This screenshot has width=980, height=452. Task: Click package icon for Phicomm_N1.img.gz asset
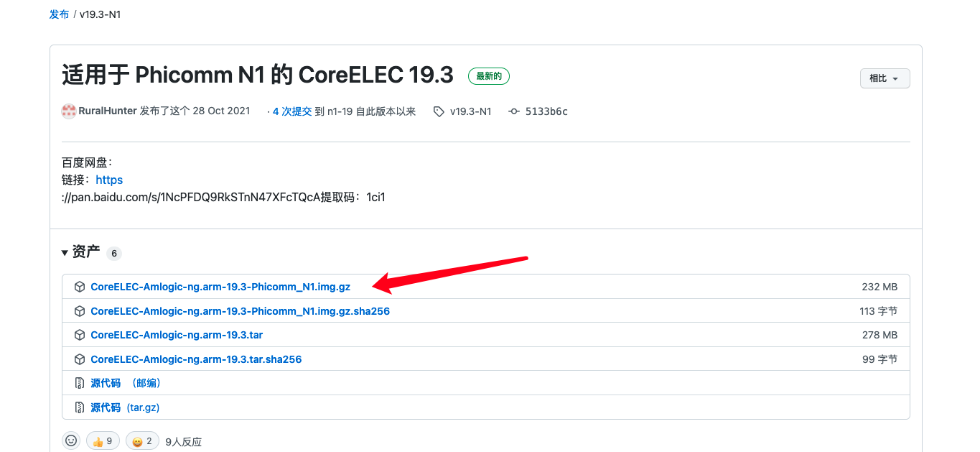click(80, 287)
